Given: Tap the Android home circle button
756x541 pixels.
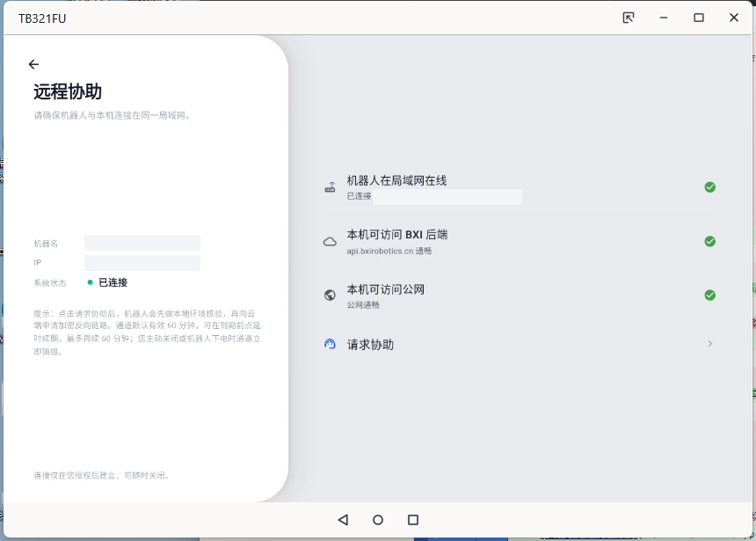Looking at the screenshot, I should tap(378, 520).
